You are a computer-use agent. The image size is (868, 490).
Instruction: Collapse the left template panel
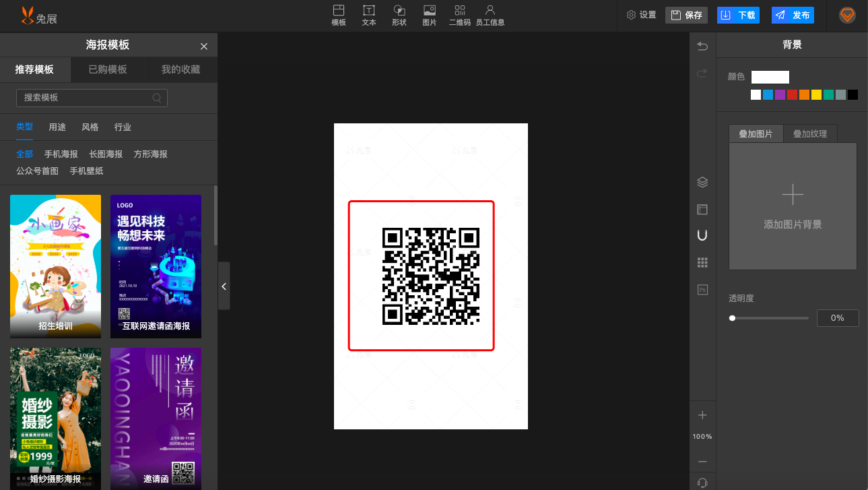pyautogui.click(x=224, y=286)
